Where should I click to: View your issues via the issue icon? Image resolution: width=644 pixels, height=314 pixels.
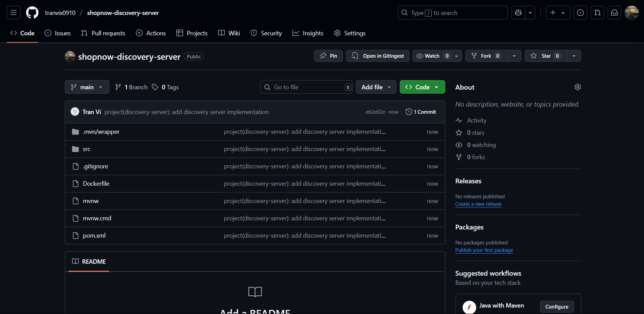point(580,13)
